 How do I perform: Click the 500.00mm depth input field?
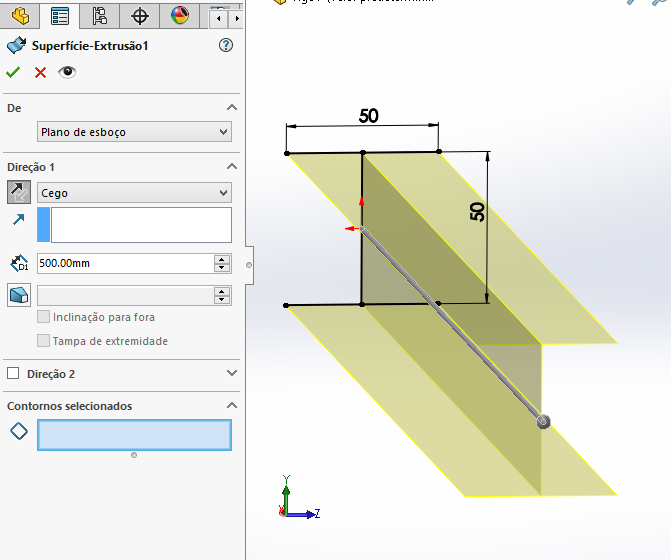coord(124,264)
